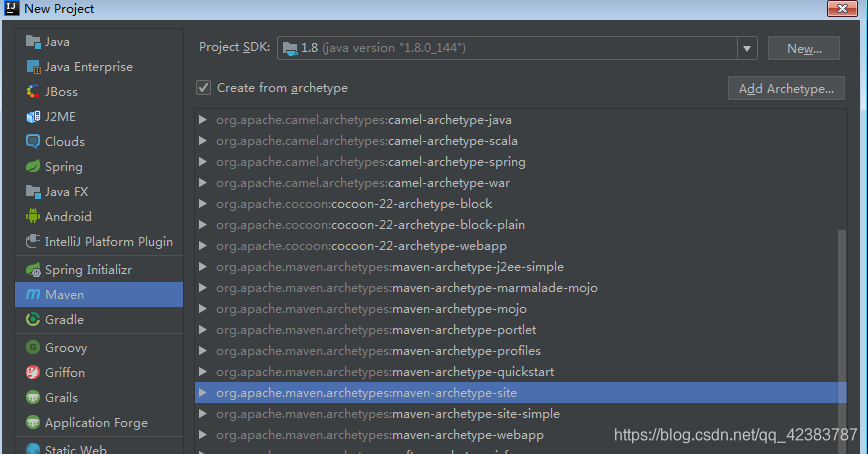Select the maven-archetype-portlet row text
Screen dimensions: 868x454
pyautogui.click(x=376, y=330)
